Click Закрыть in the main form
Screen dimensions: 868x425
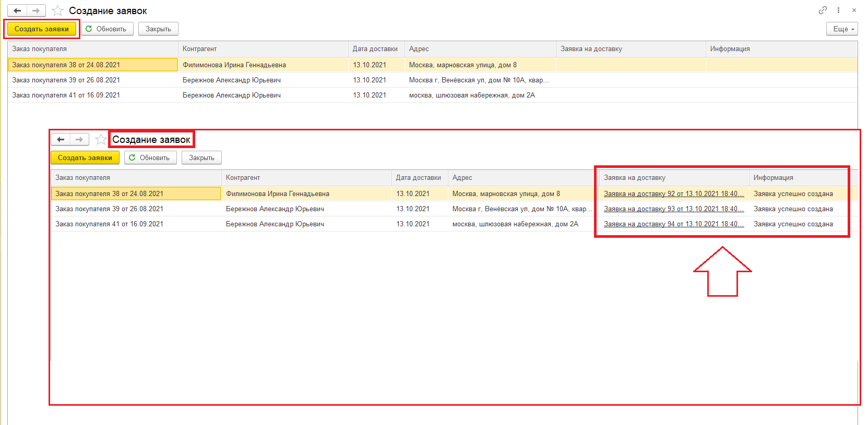[x=158, y=29]
